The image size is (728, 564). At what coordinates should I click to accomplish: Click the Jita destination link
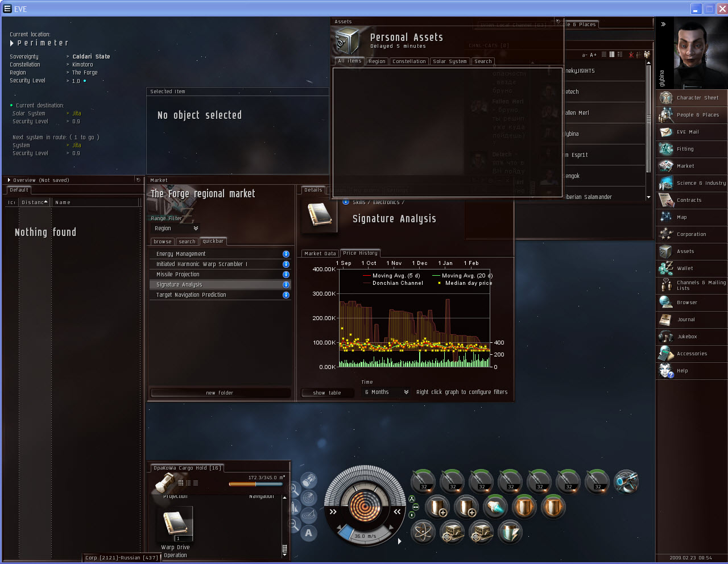coord(77,114)
